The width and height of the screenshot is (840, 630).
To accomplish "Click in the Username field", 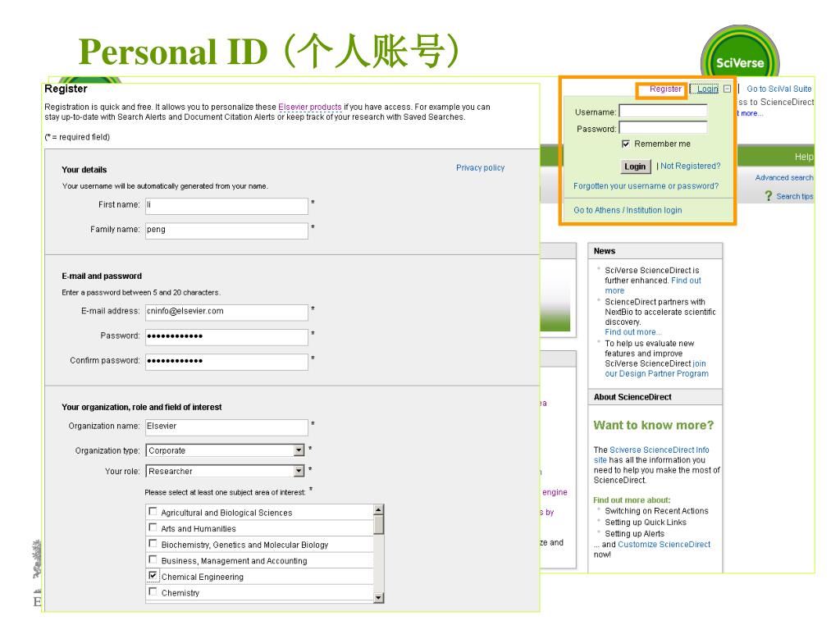I will [x=663, y=111].
